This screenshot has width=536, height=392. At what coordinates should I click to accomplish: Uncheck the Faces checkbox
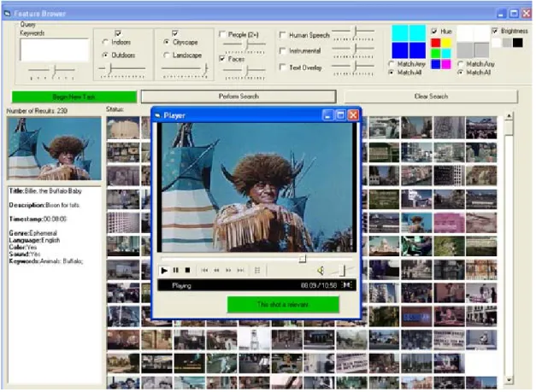pyautogui.click(x=222, y=59)
